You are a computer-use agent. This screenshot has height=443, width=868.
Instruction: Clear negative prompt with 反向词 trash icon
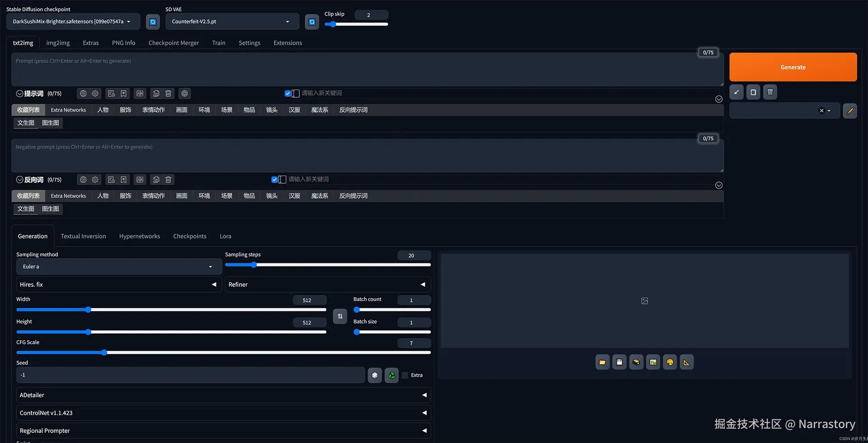point(168,180)
